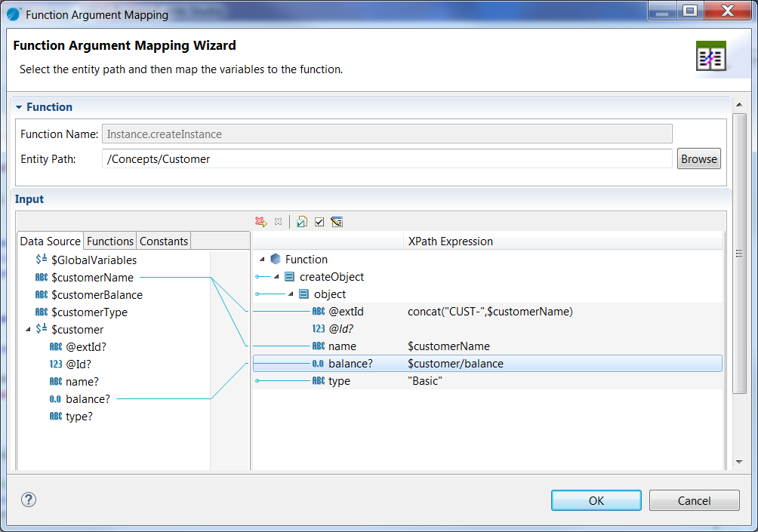This screenshot has width=758, height=532.
Task: Switch to the Functions tab
Action: pyautogui.click(x=110, y=241)
